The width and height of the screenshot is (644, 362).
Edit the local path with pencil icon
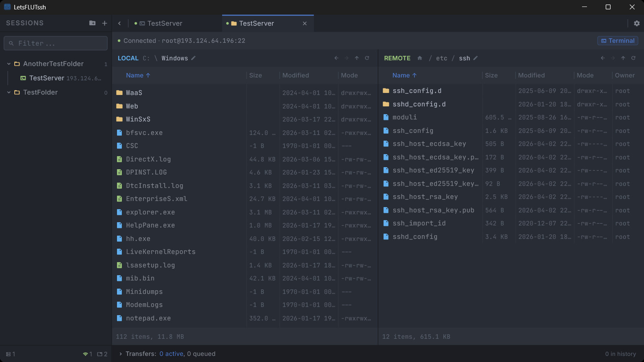pyautogui.click(x=194, y=58)
